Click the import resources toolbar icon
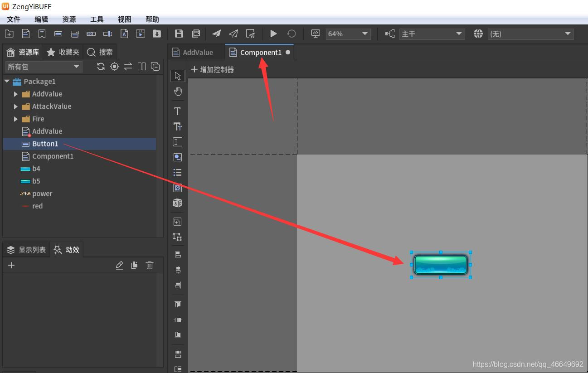 coord(157,34)
